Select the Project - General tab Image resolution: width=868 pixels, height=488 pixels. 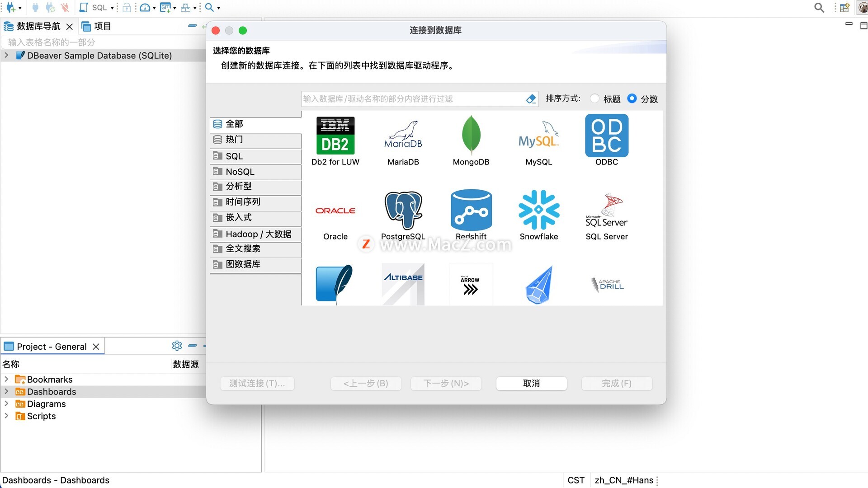[x=52, y=347]
